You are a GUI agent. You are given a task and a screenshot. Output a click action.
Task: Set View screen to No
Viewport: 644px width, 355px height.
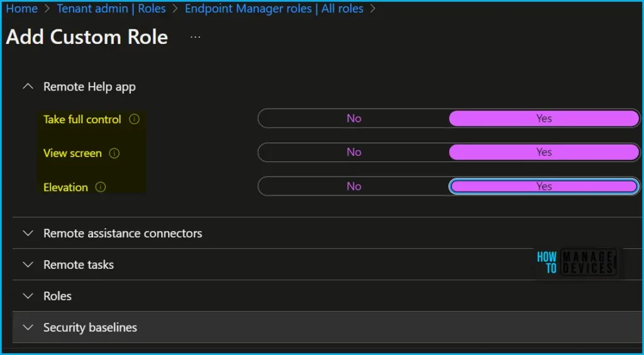[x=353, y=152]
